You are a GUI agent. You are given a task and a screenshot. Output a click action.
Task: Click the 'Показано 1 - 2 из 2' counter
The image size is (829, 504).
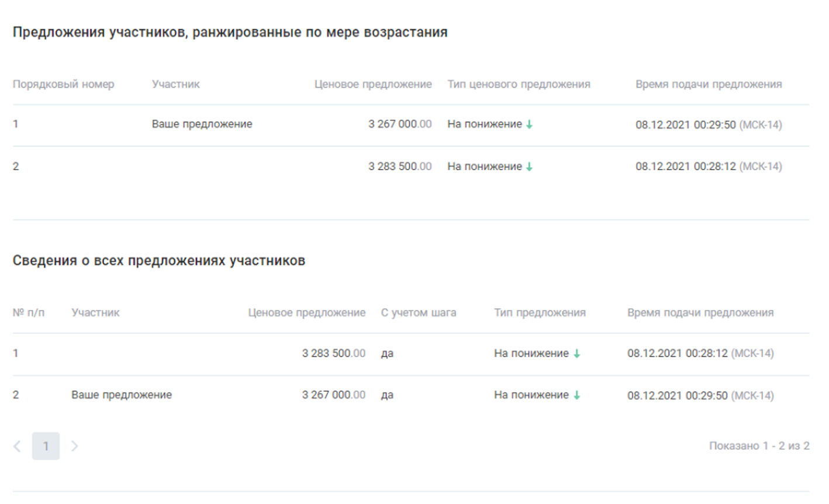tap(759, 446)
